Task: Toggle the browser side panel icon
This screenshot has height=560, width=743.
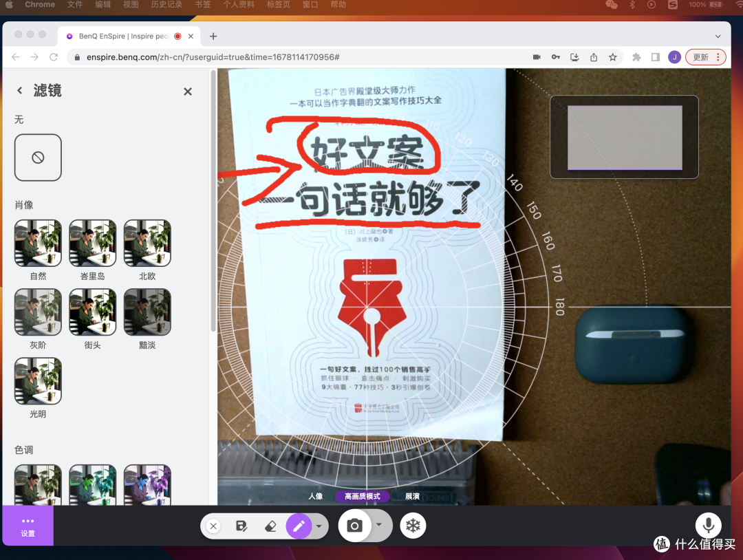Action: [x=656, y=57]
